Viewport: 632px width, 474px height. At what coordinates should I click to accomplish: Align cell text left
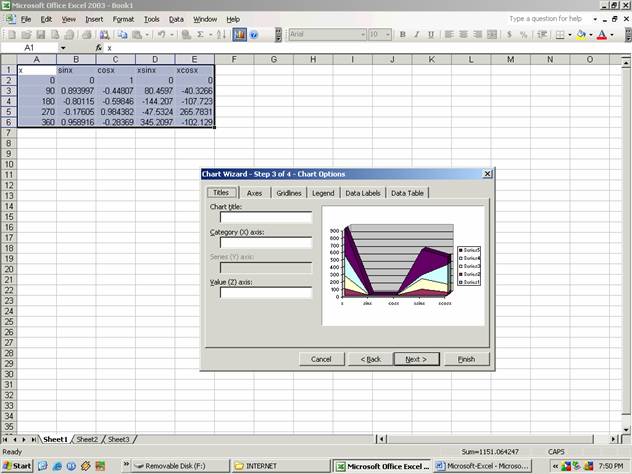(449, 35)
